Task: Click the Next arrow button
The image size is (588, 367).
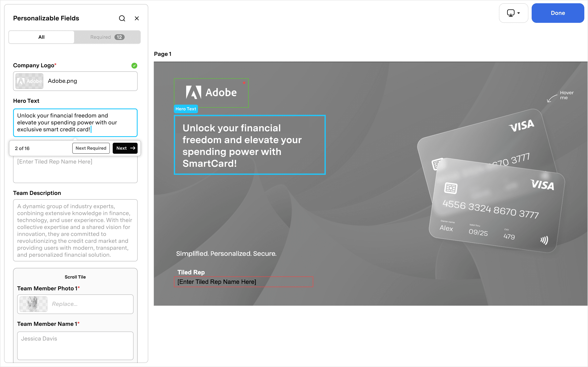Action: pos(125,148)
